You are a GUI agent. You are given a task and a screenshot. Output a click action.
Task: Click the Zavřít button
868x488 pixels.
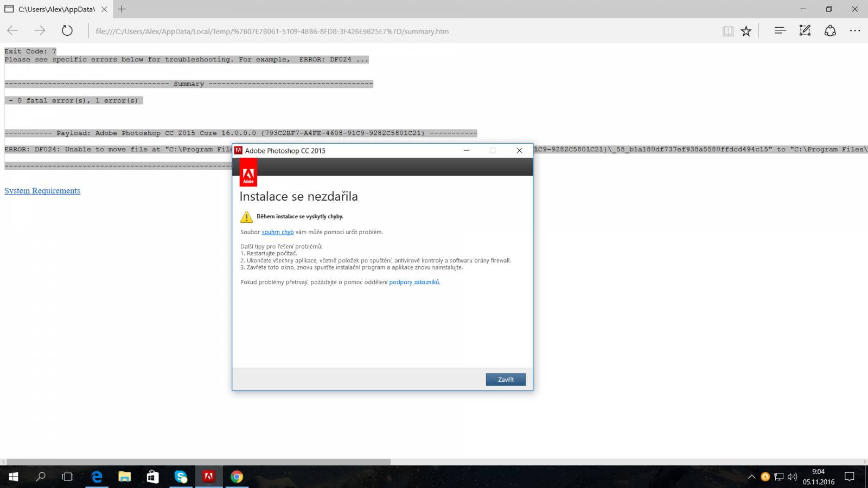pos(506,380)
